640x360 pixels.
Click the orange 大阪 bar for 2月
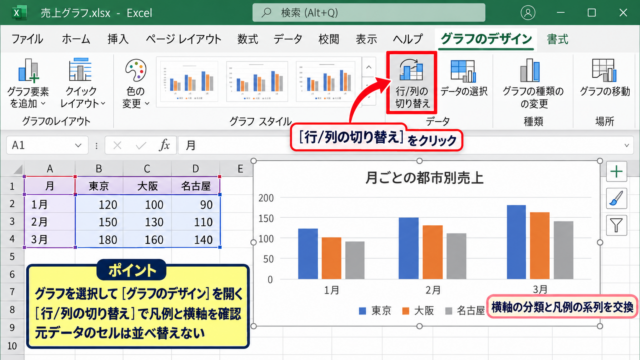[433, 252]
